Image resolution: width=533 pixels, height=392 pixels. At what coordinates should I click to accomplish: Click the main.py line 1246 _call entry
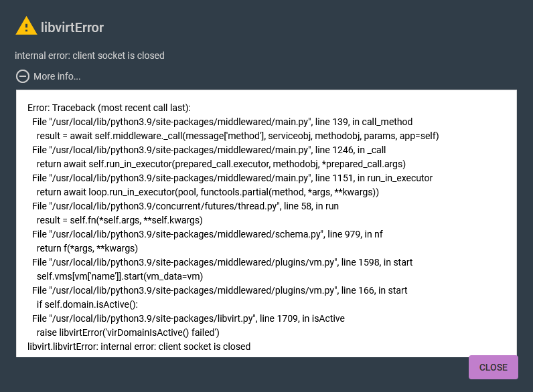pyautogui.click(x=209, y=150)
